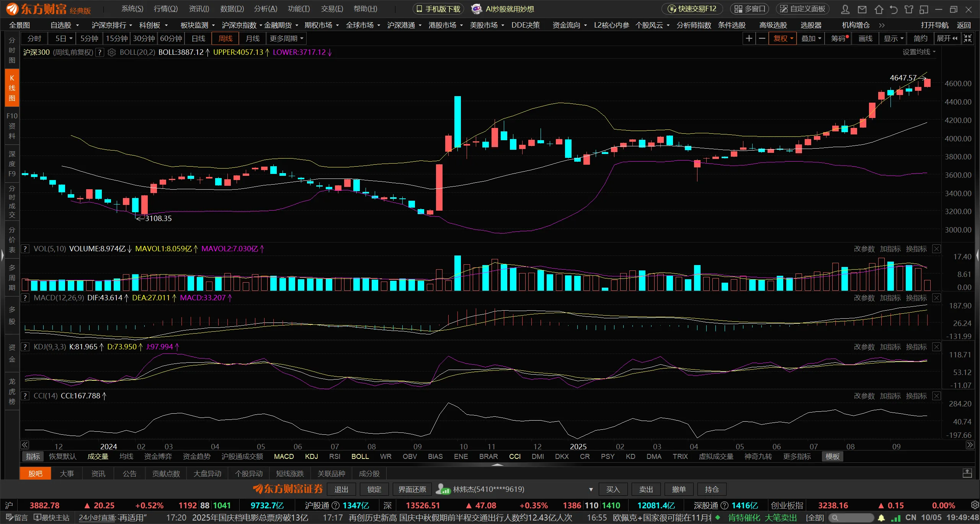This screenshot has height=524, width=980.
Task: Toggle the 筹码 chips display
Action: pyautogui.click(x=839, y=38)
